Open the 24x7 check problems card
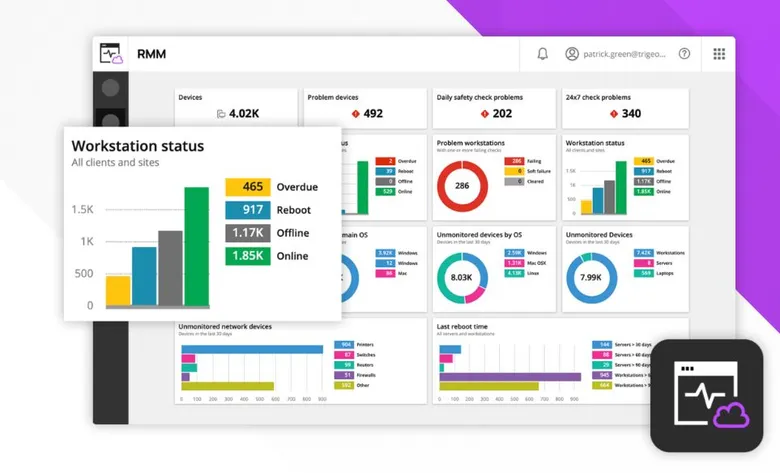Screen dimensions: 780x473 (x=625, y=108)
